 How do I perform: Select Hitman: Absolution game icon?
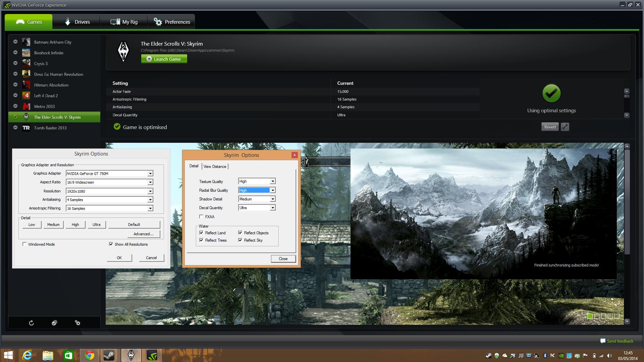26,85
